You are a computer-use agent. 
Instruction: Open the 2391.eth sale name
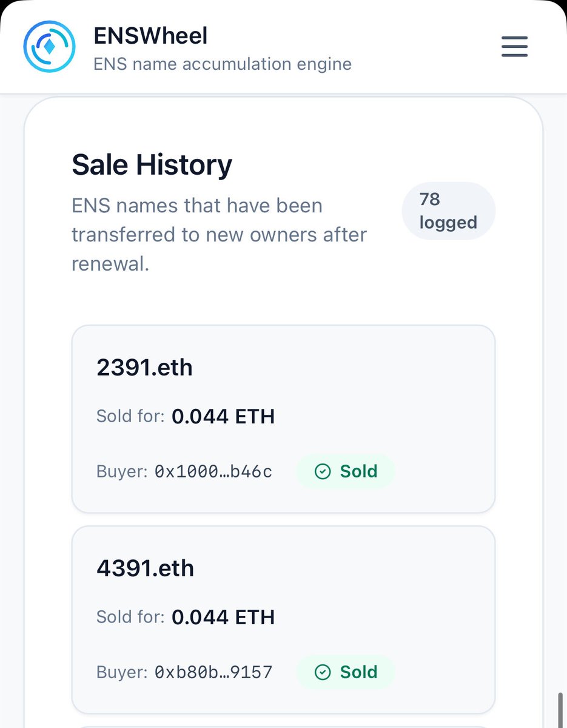click(x=144, y=368)
